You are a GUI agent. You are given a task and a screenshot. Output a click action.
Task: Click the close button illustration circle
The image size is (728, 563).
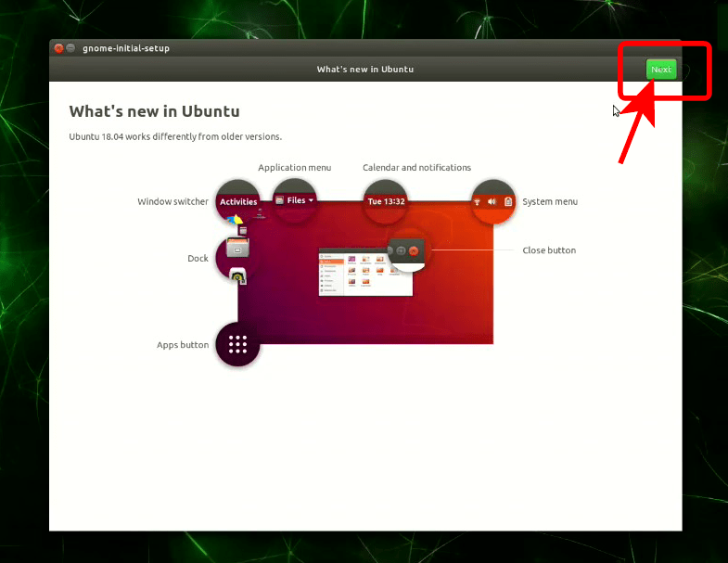pyautogui.click(x=407, y=251)
